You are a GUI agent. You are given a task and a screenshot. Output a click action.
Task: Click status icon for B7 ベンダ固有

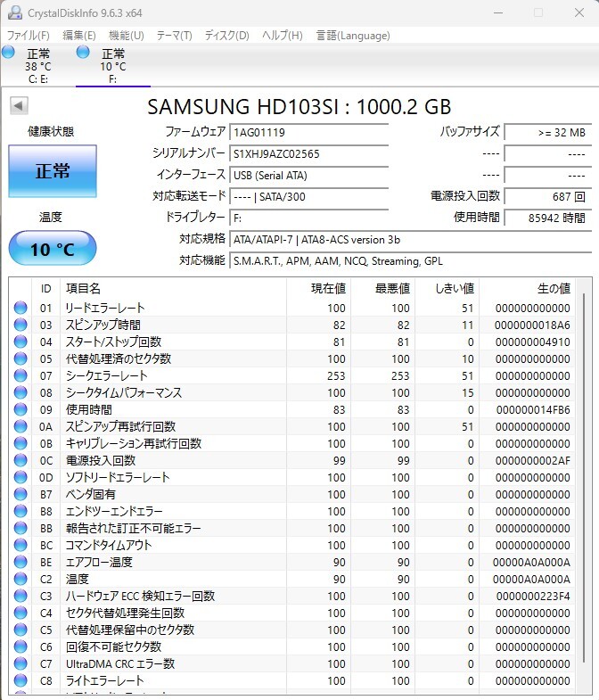click(x=21, y=494)
